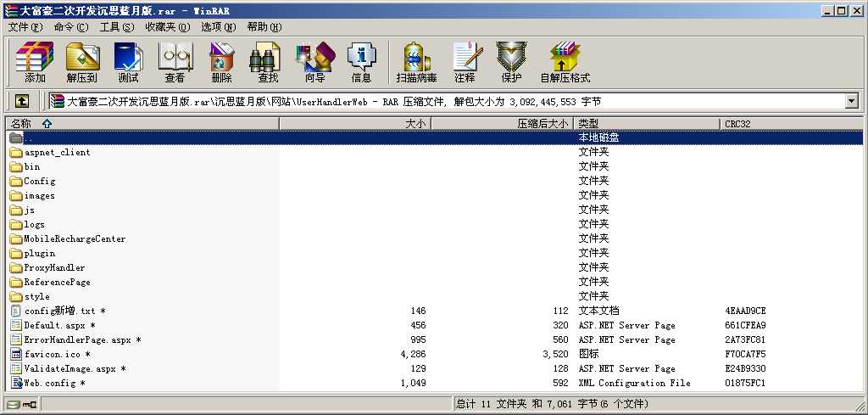Click the WinRAR title bar app icon
The width and height of the screenshot is (868, 415).
coord(10,10)
